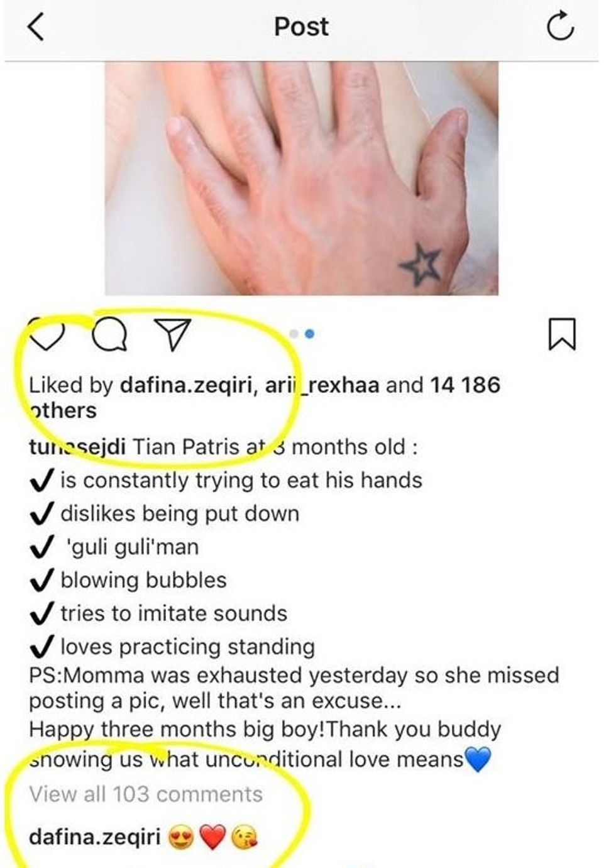Screen dimensions: 616x868
Task: Open the caption author's username
Action: pyautogui.click(x=77, y=447)
